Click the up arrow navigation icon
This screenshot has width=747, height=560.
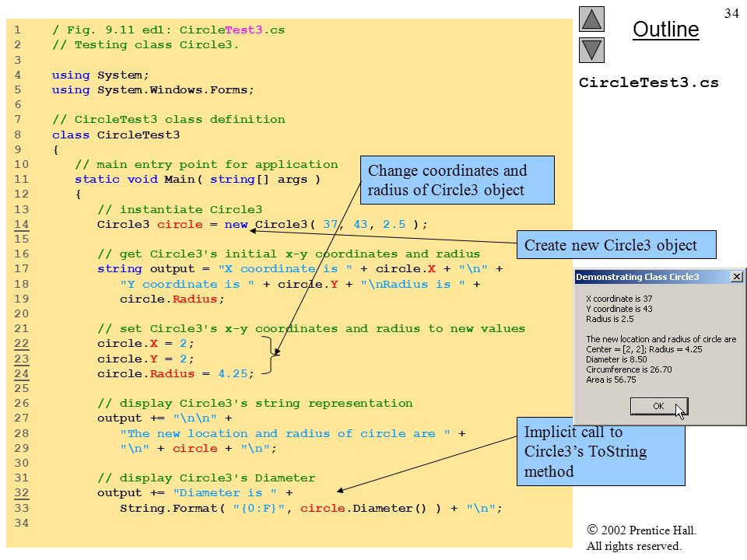591,19
